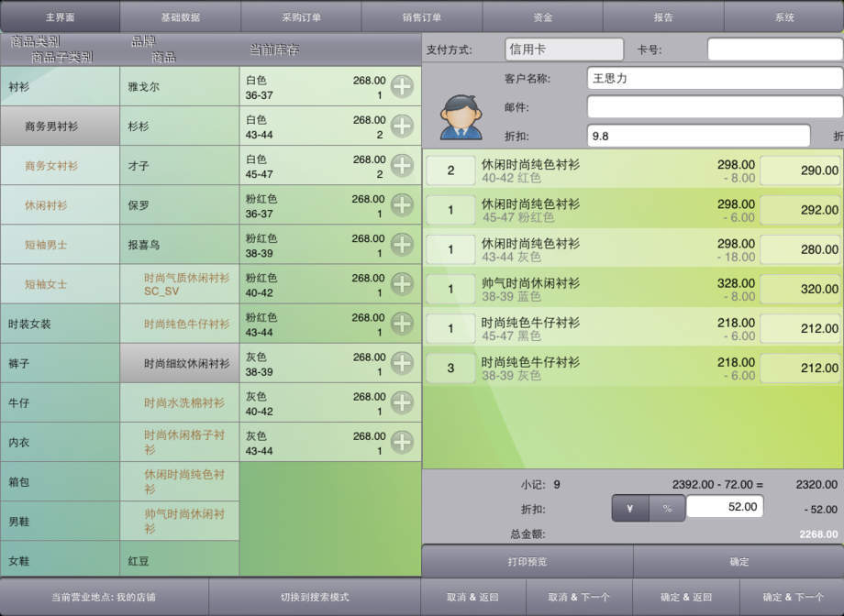
Task: Click the 打印预览 button
Action: click(x=527, y=561)
